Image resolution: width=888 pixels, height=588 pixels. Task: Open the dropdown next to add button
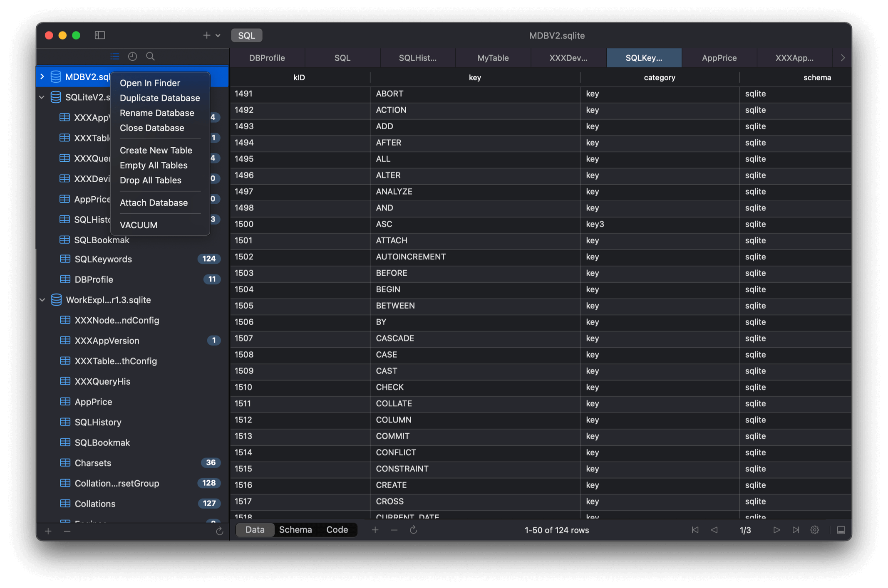pyautogui.click(x=218, y=35)
